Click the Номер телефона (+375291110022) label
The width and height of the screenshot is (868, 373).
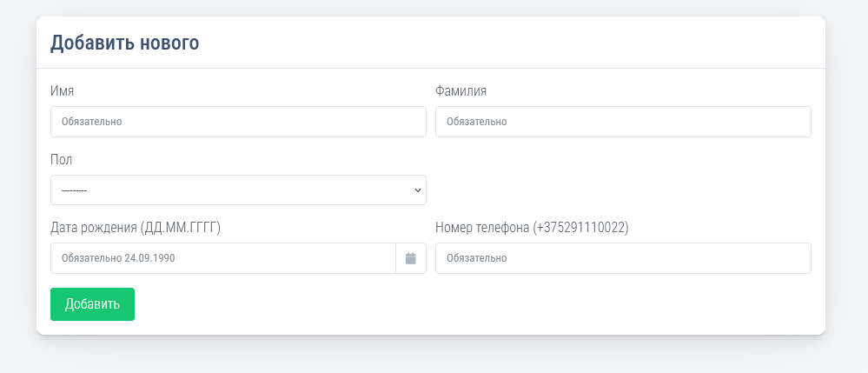[x=532, y=228]
